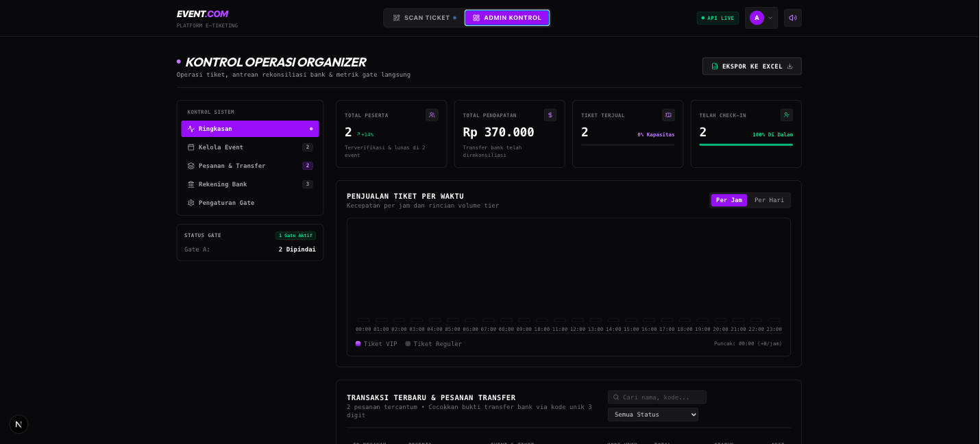Screen dimensions: 980x444
Task: Click the Telah Check-In user-check icon
Action: click(x=787, y=115)
